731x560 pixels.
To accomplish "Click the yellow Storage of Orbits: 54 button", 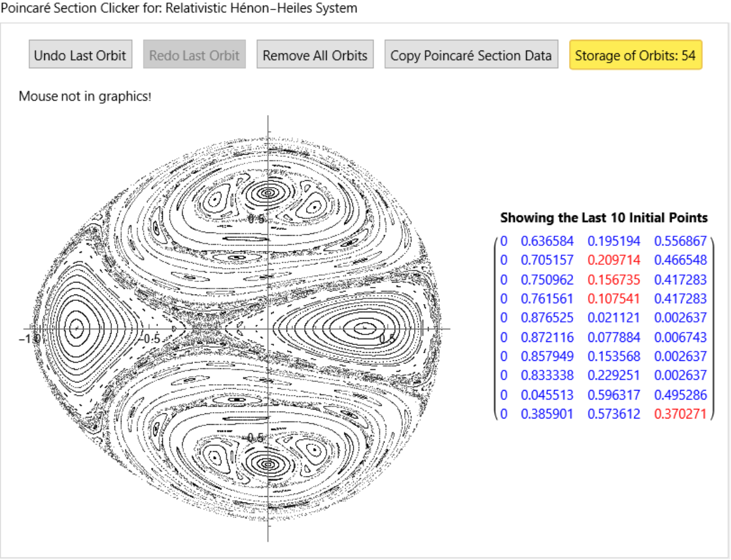I will [636, 55].
